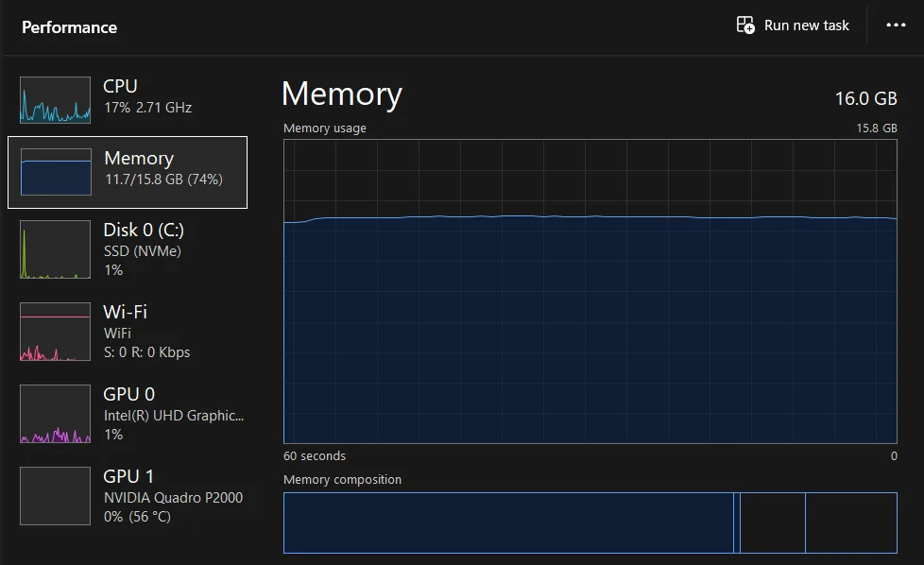Click the Run new task icon
Image resolution: width=924 pixels, height=565 pixels.
coord(745,26)
